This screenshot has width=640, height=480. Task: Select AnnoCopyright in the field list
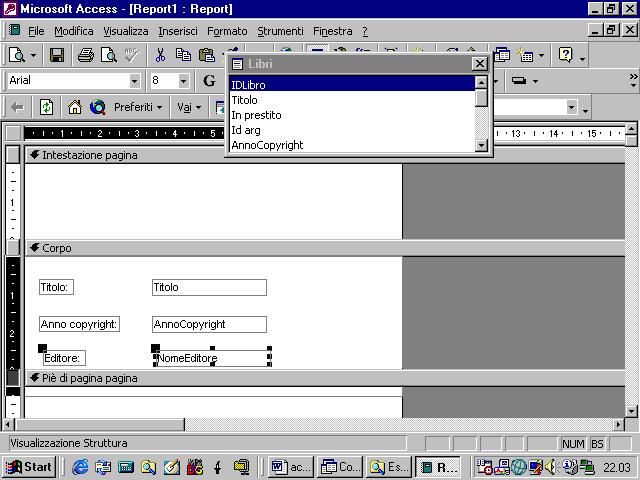[352, 145]
